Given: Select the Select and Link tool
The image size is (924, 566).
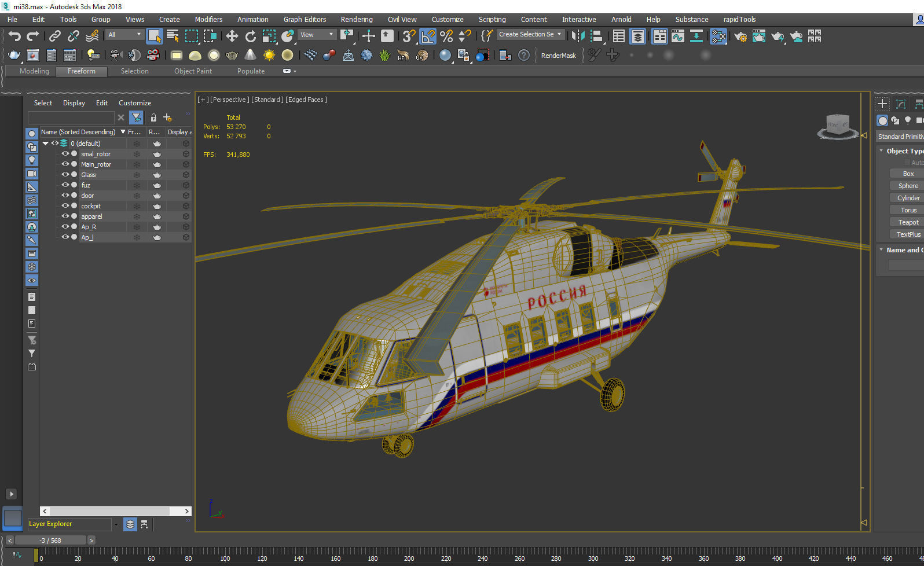Looking at the screenshot, I should click(54, 36).
